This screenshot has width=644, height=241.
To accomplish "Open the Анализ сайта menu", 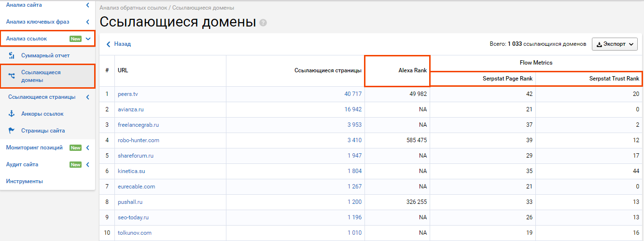I will pos(24,5).
